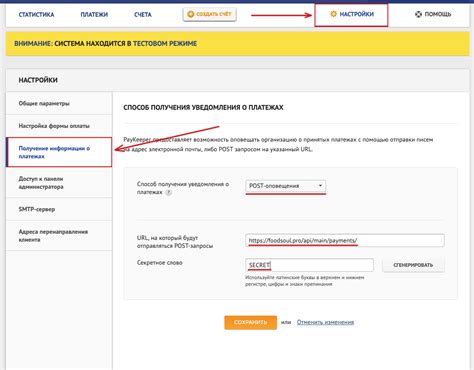Open the Настройки tab
474x370 pixels.
click(351, 14)
